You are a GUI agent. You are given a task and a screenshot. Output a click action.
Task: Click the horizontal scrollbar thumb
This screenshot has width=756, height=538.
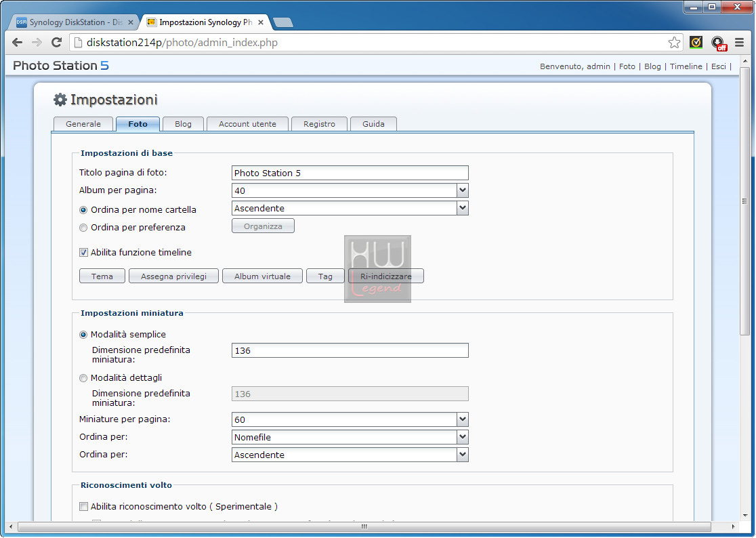tap(364, 526)
